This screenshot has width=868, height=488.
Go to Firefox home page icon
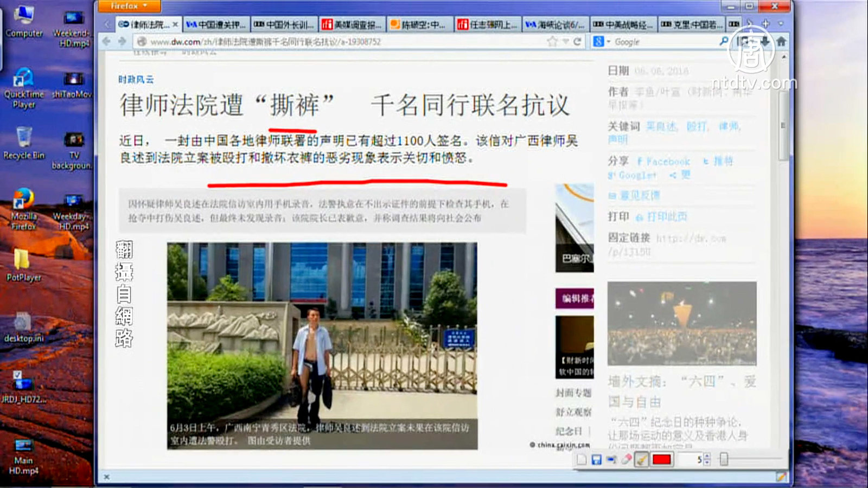781,41
